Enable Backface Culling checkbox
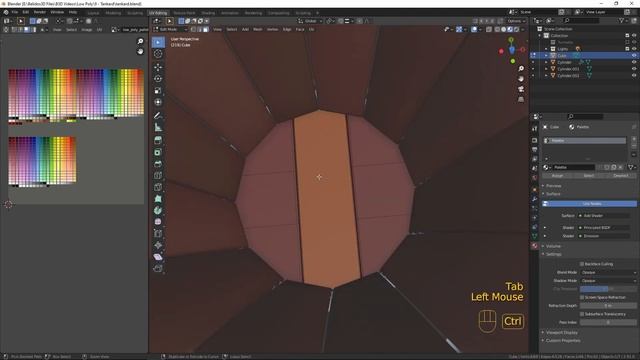640x360 pixels. pos(582,264)
